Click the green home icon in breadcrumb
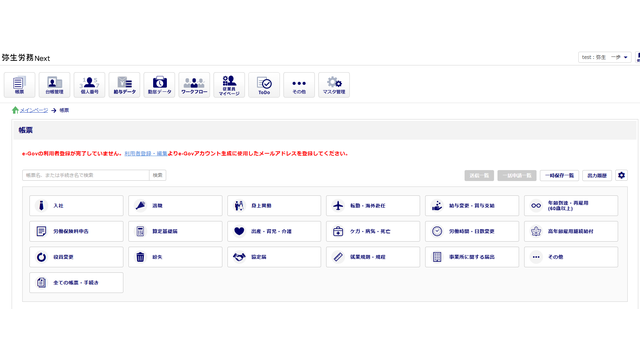640x360 pixels. coord(15,110)
